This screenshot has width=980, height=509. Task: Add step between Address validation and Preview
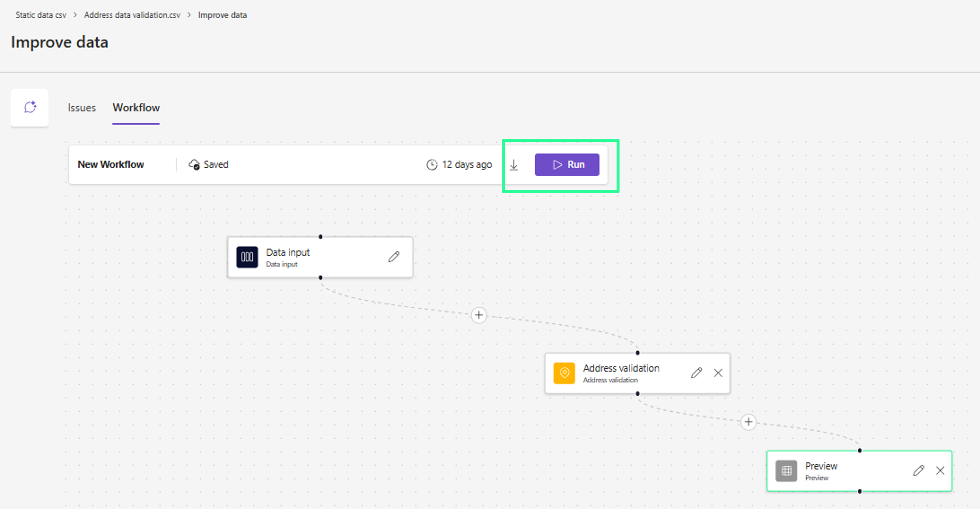click(x=748, y=422)
